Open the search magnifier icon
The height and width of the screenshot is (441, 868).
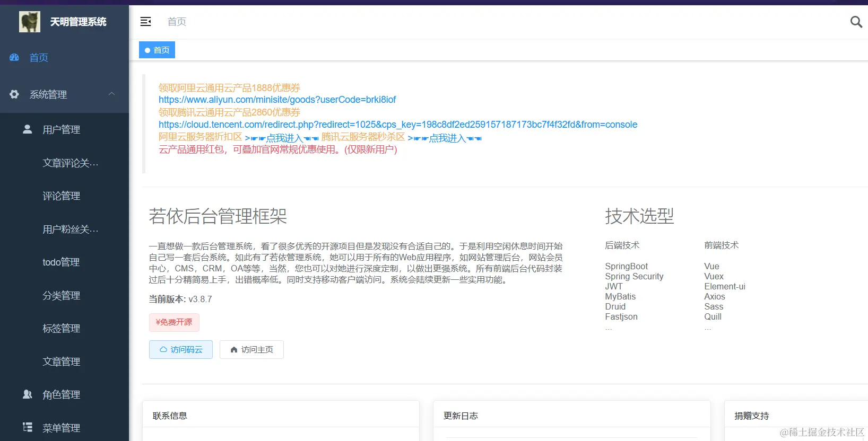point(856,22)
